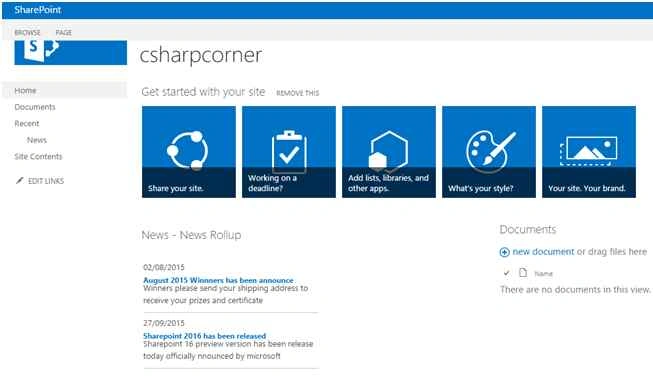Click the date 27/09/2015
The height and width of the screenshot is (381, 653).
click(x=164, y=323)
